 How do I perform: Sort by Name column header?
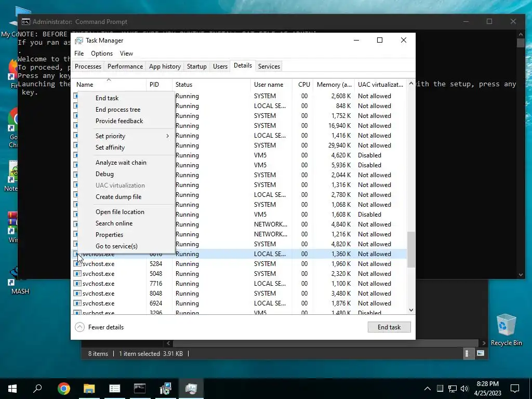[109, 85]
